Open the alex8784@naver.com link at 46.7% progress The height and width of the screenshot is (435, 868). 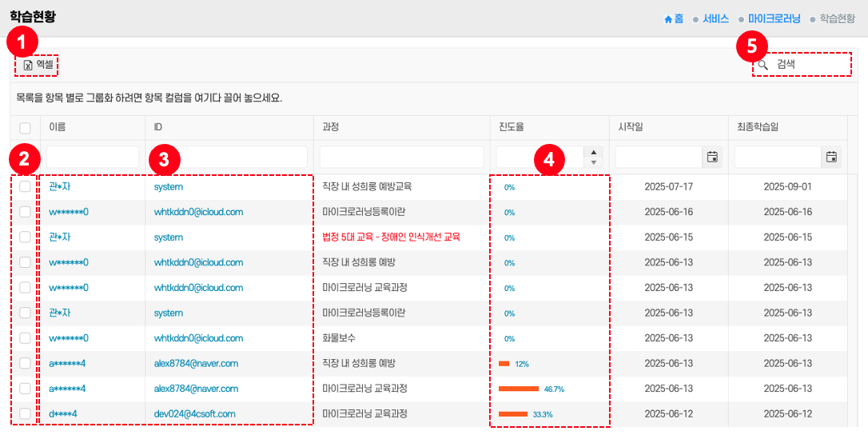[196, 389]
